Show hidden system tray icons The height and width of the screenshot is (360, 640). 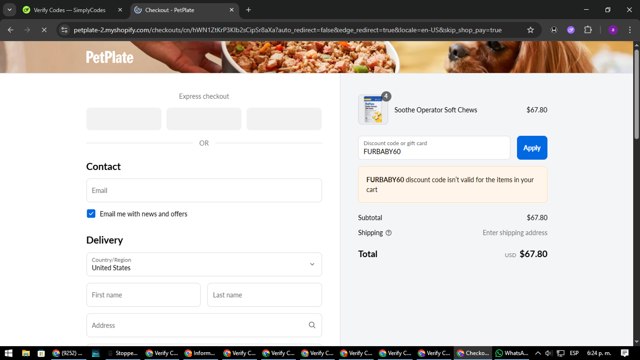(538, 353)
